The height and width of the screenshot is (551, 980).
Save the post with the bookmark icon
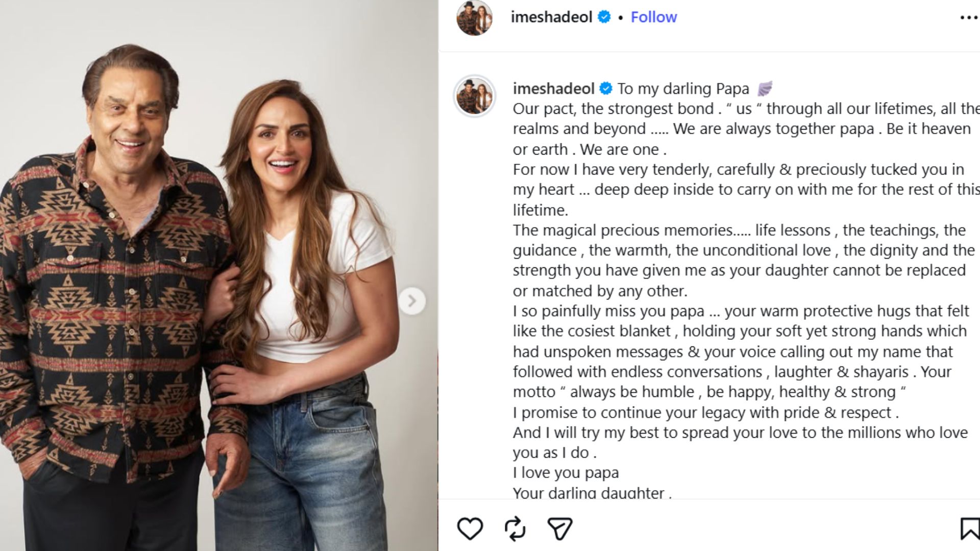[x=970, y=528]
